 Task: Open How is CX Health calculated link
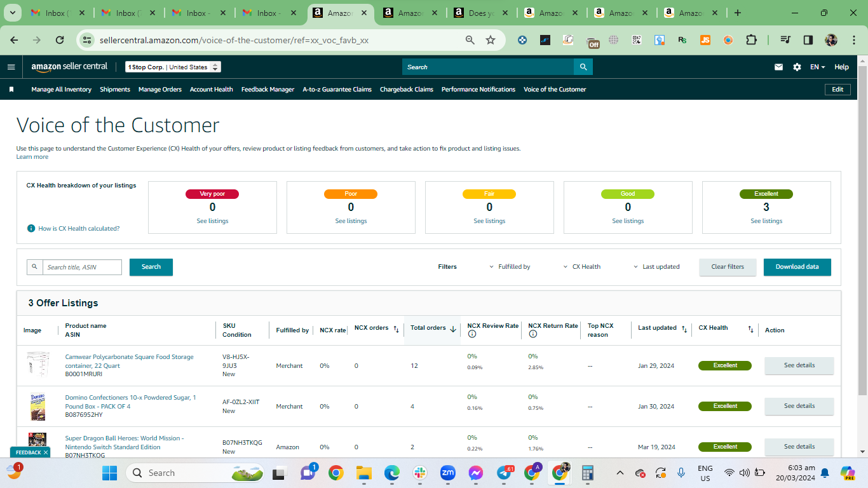(79, 228)
